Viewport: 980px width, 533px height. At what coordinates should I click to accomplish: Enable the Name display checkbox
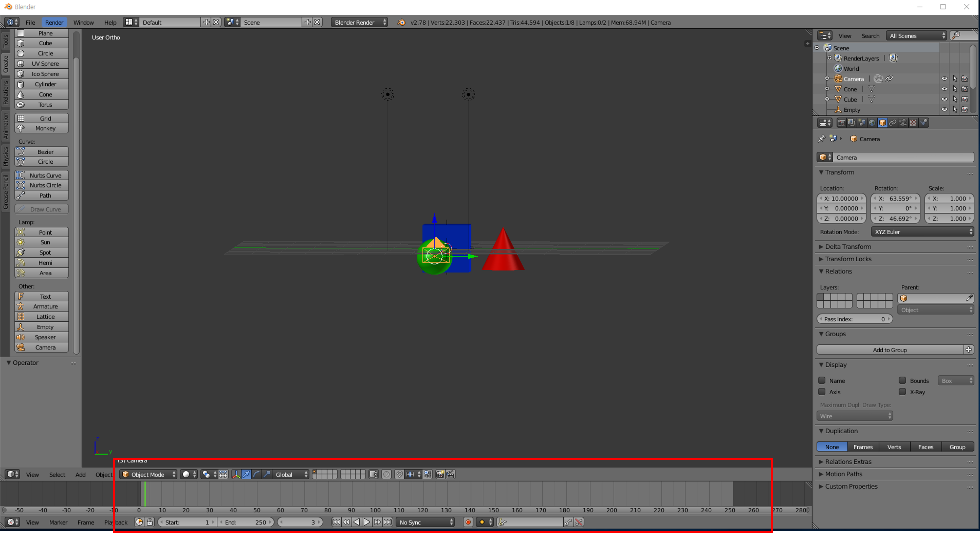coord(822,381)
